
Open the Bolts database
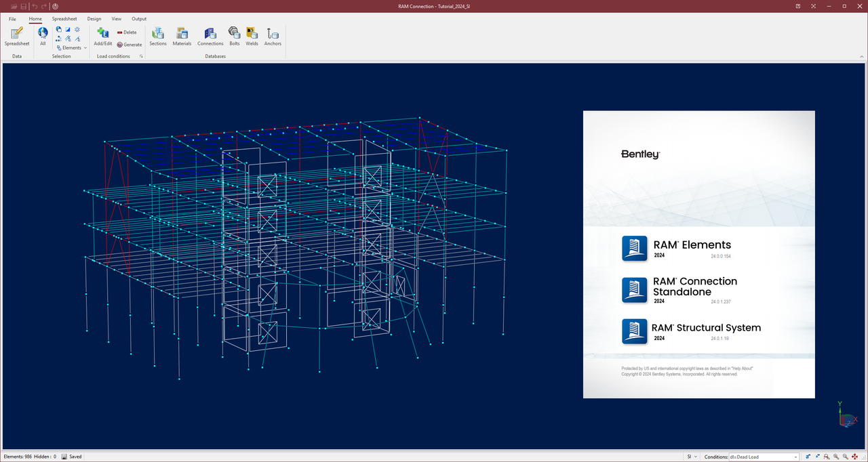(234, 37)
